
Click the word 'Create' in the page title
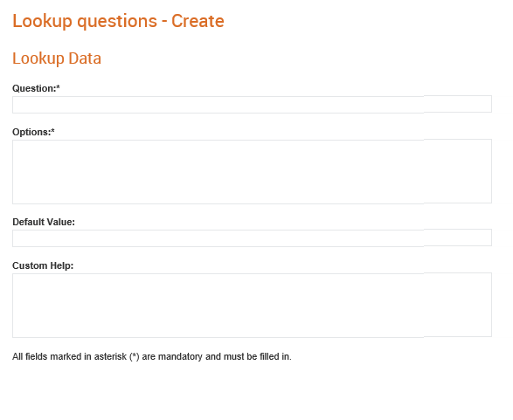point(198,21)
